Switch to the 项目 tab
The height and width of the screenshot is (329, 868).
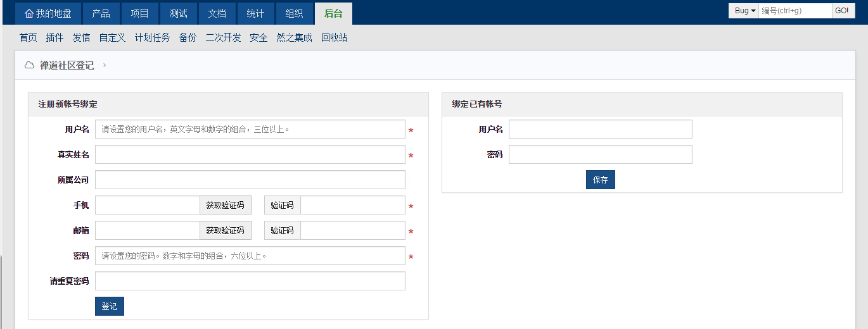(139, 13)
